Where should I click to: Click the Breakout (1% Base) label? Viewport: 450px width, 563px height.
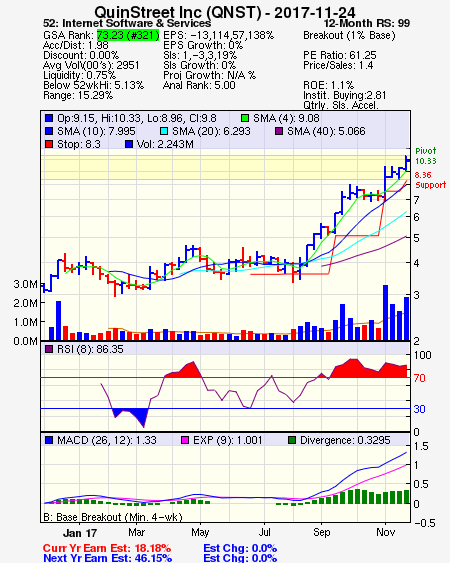(x=349, y=35)
